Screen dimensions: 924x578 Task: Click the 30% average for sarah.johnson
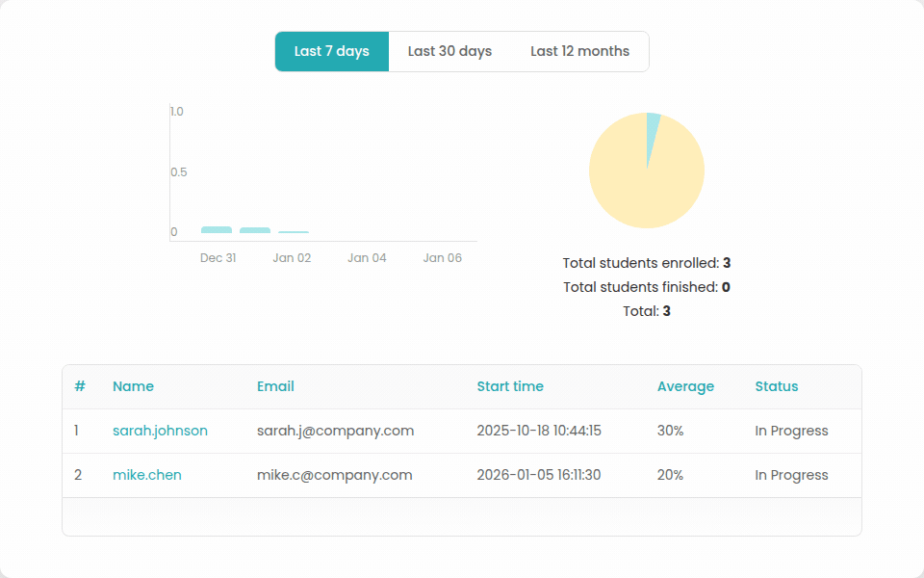pyautogui.click(x=670, y=431)
